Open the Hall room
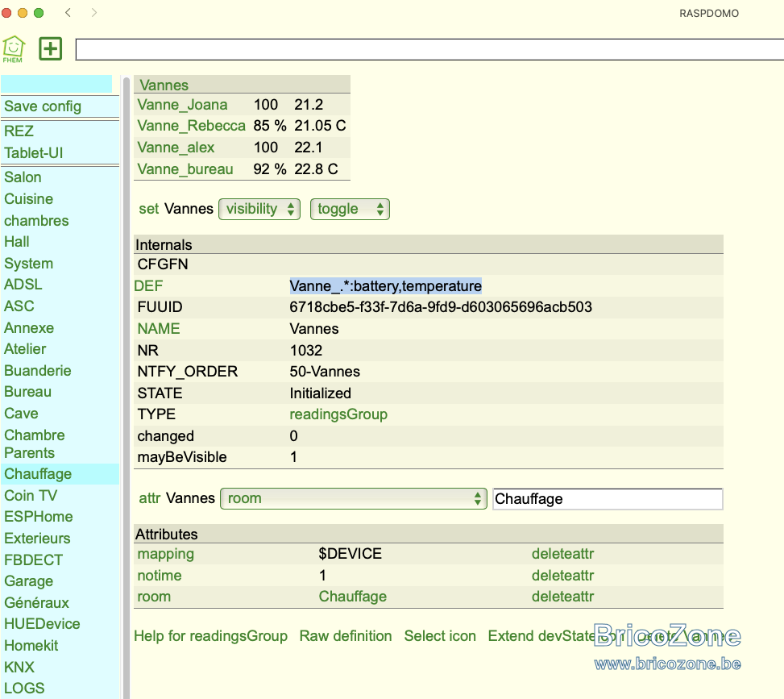The image size is (784, 699). pyautogui.click(x=17, y=242)
